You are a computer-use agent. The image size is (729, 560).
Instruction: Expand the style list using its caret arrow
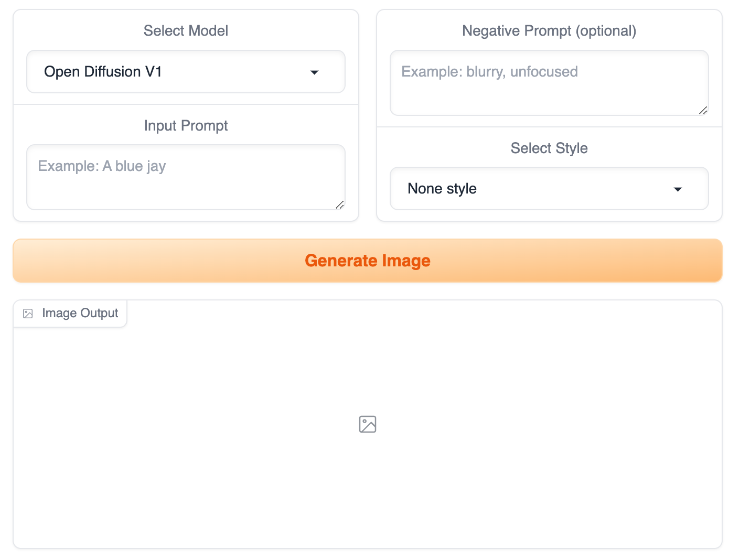(x=678, y=189)
